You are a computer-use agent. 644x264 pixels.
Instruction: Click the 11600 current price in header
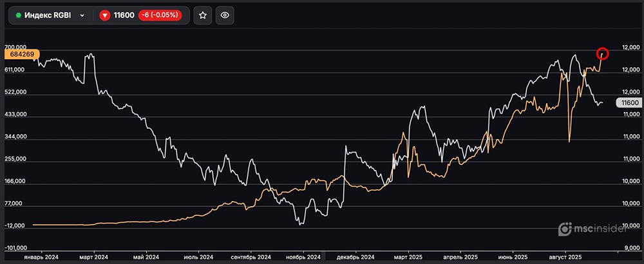(x=123, y=15)
